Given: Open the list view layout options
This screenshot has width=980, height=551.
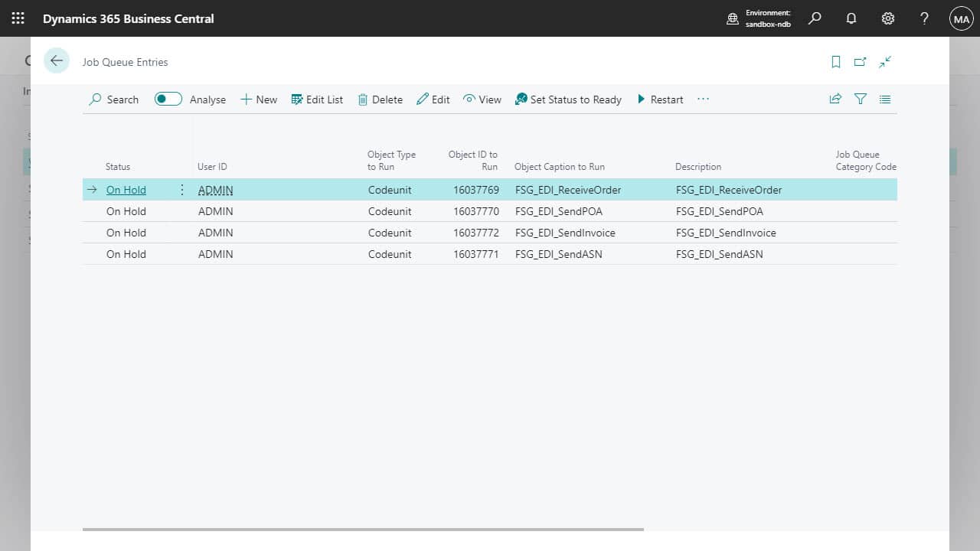Looking at the screenshot, I should click(885, 99).
